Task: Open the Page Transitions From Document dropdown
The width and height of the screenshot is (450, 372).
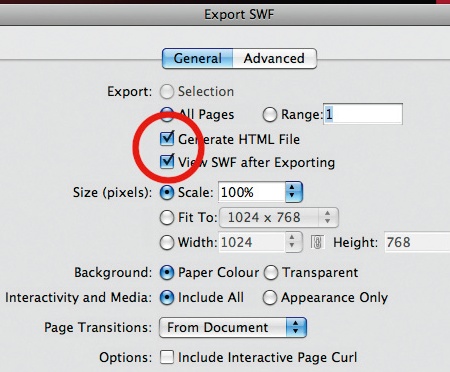Action: (233, 327)
